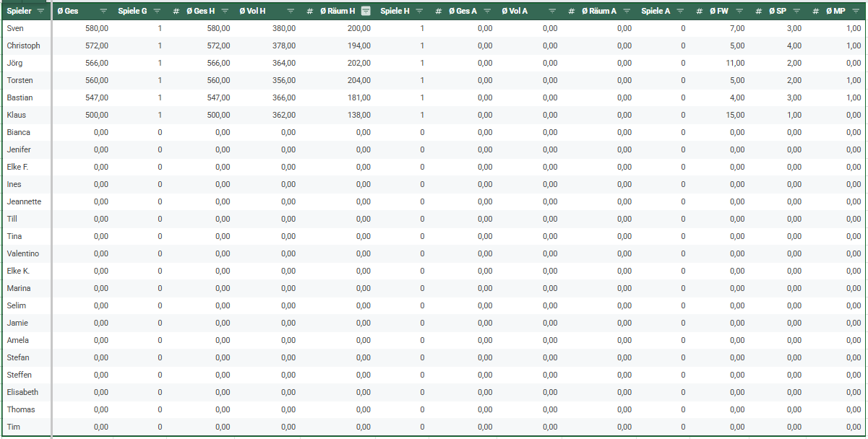868x439 pixels.
Task: Click Torsten's Ø Räum H value 204,00
Action: coord(358,80)
